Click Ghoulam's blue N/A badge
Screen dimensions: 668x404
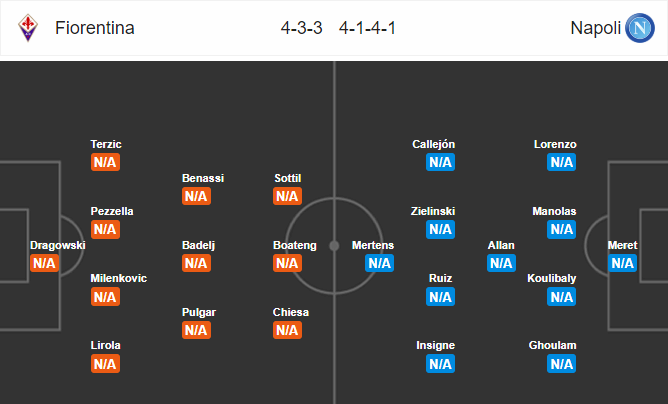561,364
